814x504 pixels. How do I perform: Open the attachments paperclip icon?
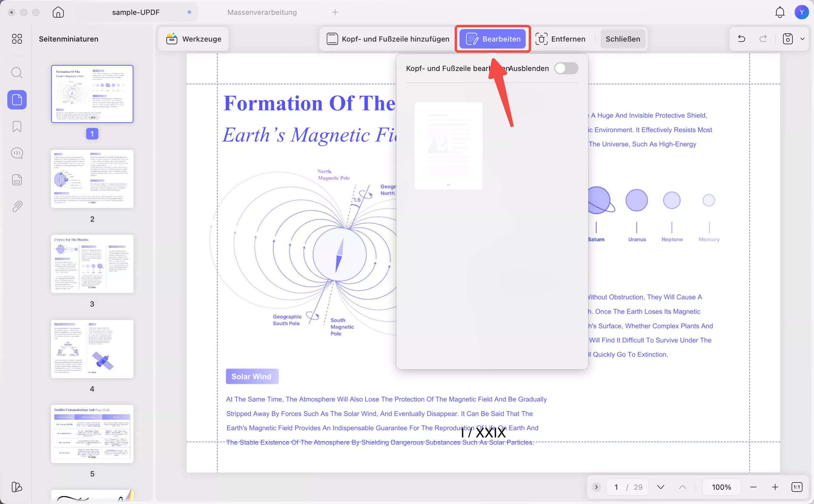17,207
